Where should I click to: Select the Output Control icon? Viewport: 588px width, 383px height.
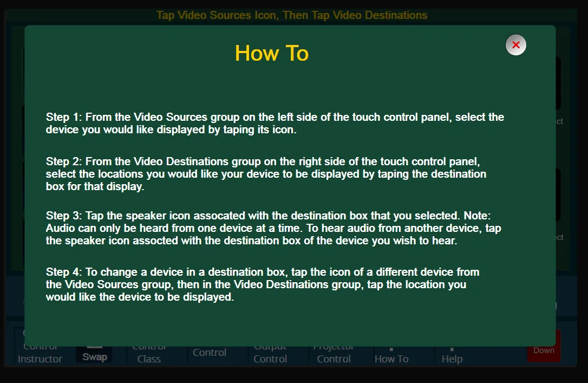pos(270,354)
